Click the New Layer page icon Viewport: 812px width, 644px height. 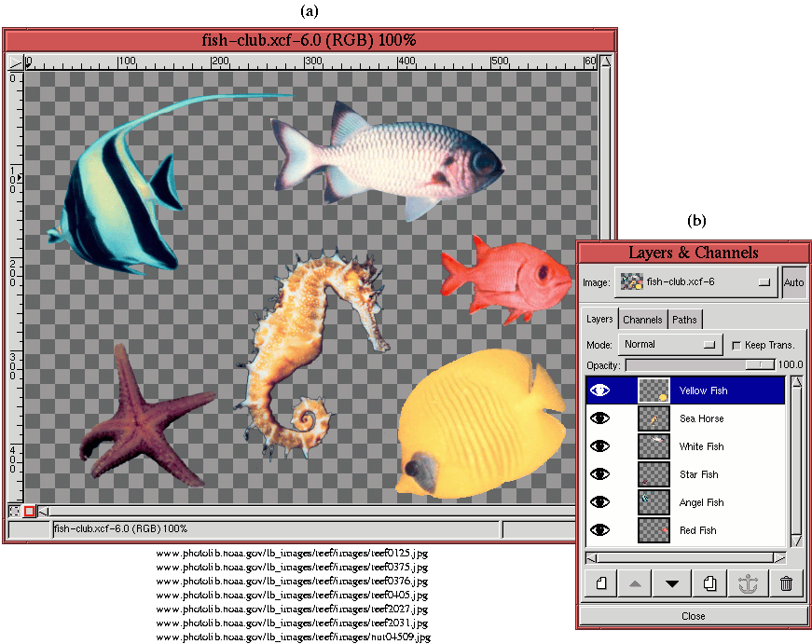(x=601, y=583)
